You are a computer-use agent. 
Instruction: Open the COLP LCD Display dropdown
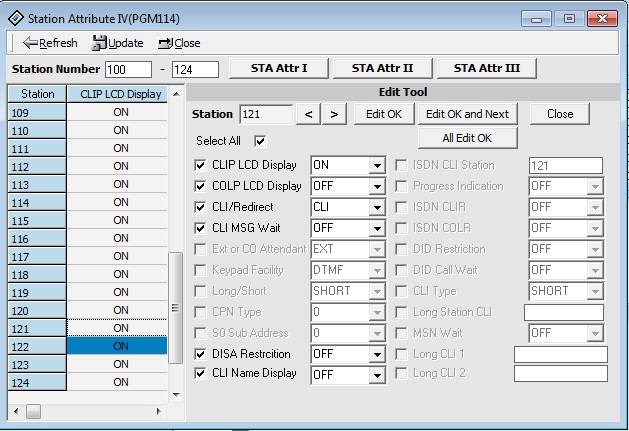pos(376,186)
